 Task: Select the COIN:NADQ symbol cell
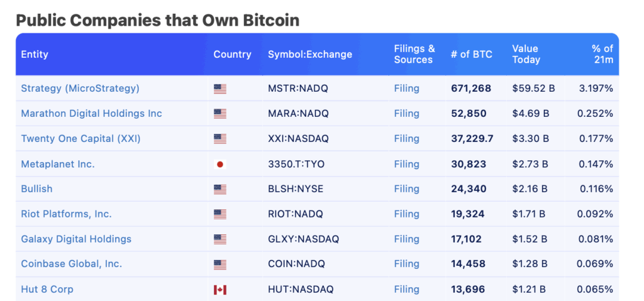click(297, 264)
